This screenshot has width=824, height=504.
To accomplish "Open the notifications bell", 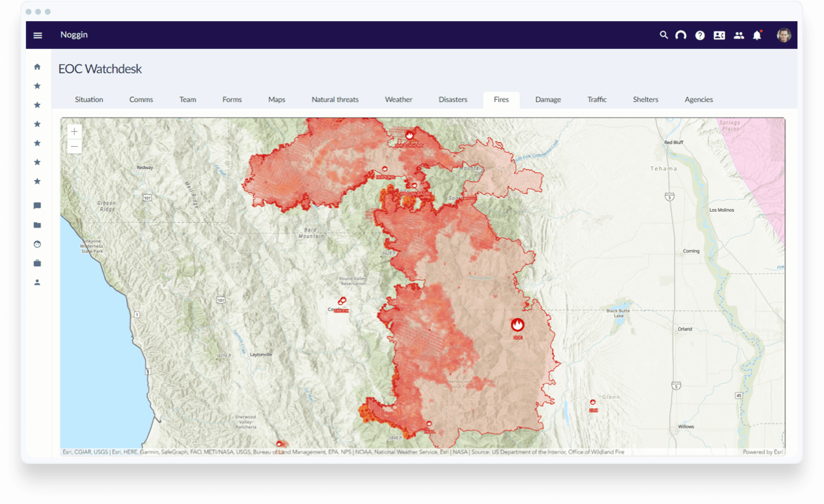I will pos(757,35).
